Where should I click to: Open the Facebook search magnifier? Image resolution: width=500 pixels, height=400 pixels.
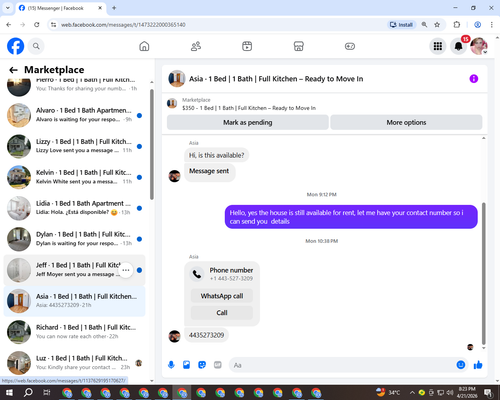click(x=36, y=46)
